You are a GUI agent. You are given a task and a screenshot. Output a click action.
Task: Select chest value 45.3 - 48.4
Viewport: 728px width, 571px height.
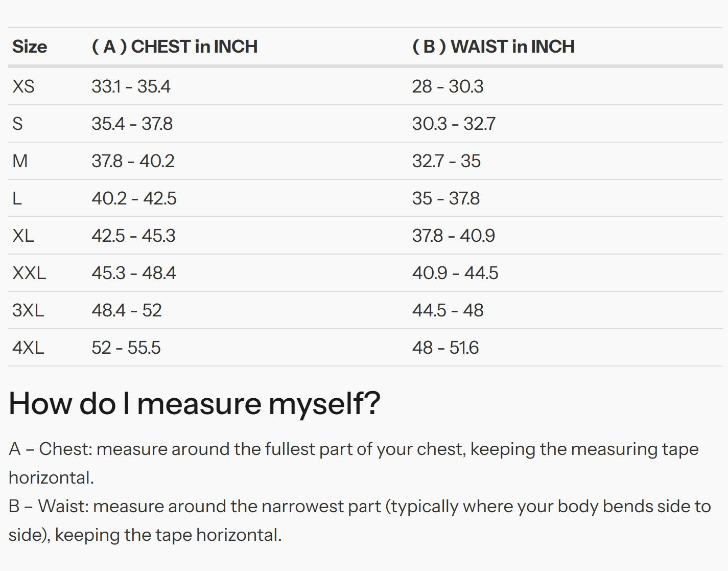(x=133, y=273)
